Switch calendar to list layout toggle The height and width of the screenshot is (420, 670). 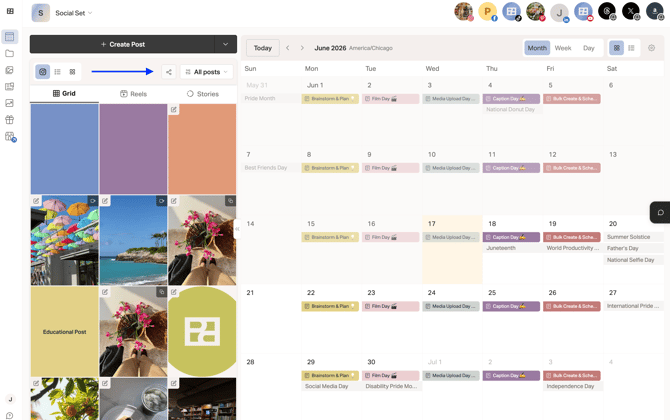coord(631,48)
